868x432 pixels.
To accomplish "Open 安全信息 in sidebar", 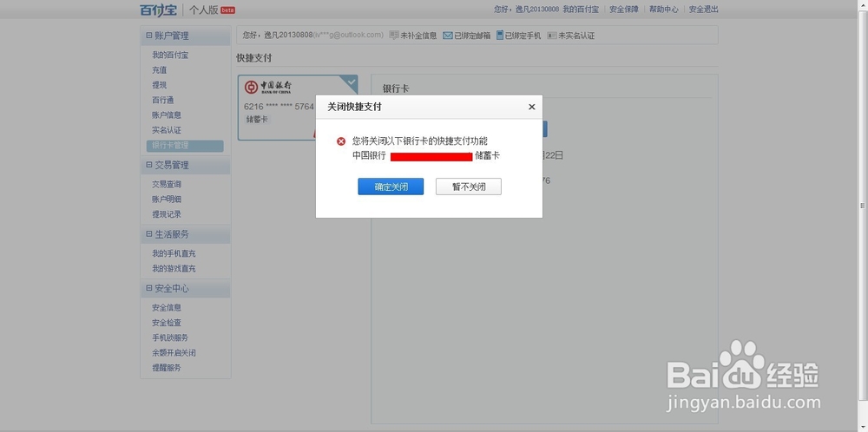I will click(167, 308).
